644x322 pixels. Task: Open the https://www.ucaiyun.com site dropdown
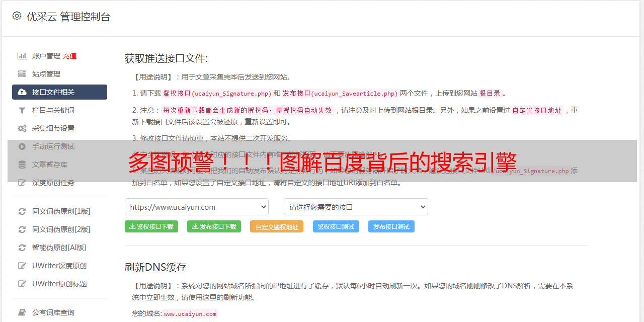[x=196, y=207]
